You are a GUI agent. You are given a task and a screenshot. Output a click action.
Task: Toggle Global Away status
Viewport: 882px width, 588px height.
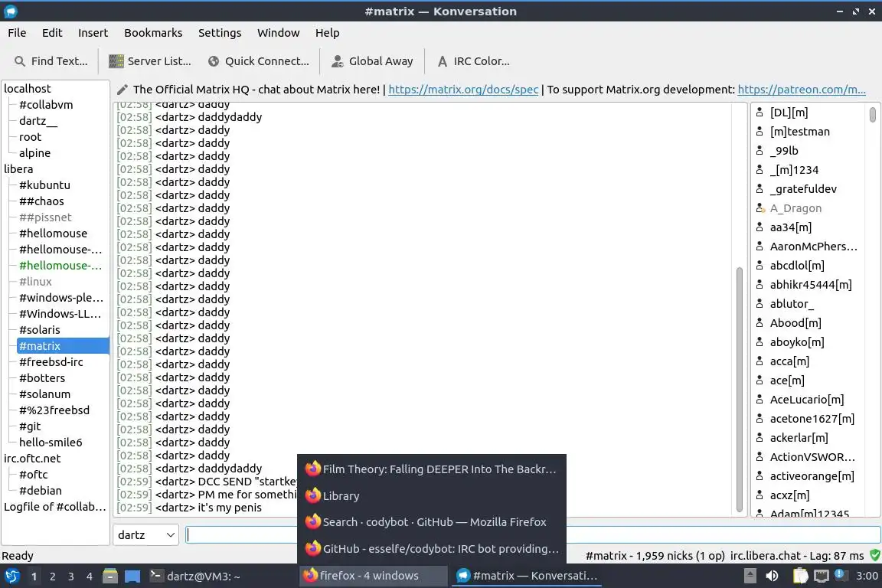tap(372, 61)
